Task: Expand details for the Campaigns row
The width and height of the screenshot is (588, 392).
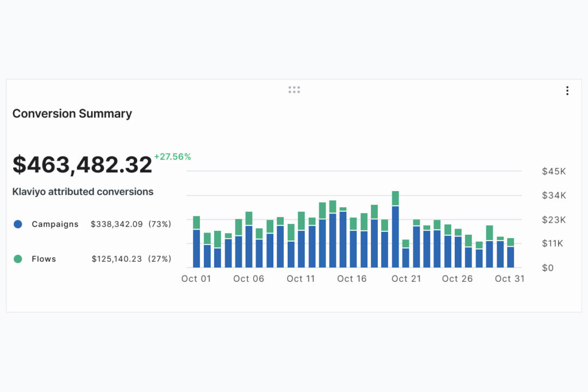Action: (x=55, y=224)
